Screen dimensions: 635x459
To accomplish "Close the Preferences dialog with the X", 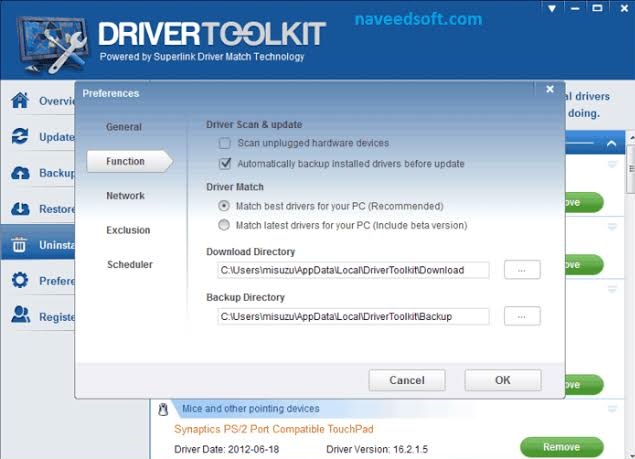I will coord(550,89).
